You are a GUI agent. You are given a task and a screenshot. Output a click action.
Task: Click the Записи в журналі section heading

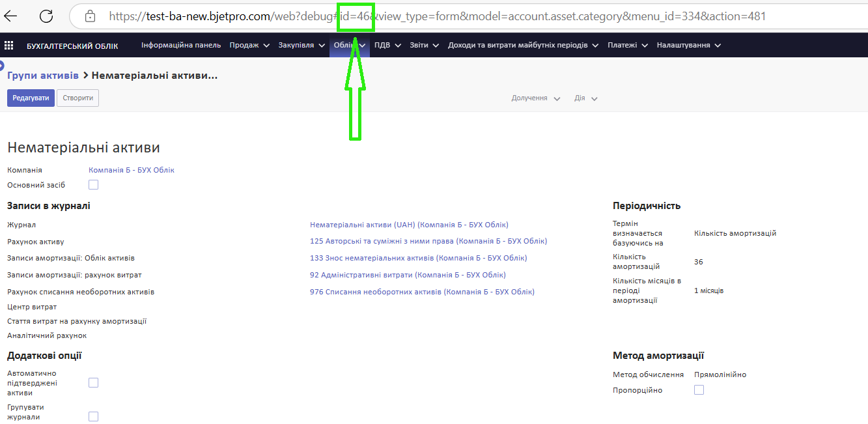pyautogui.click(x=49, y=206)
